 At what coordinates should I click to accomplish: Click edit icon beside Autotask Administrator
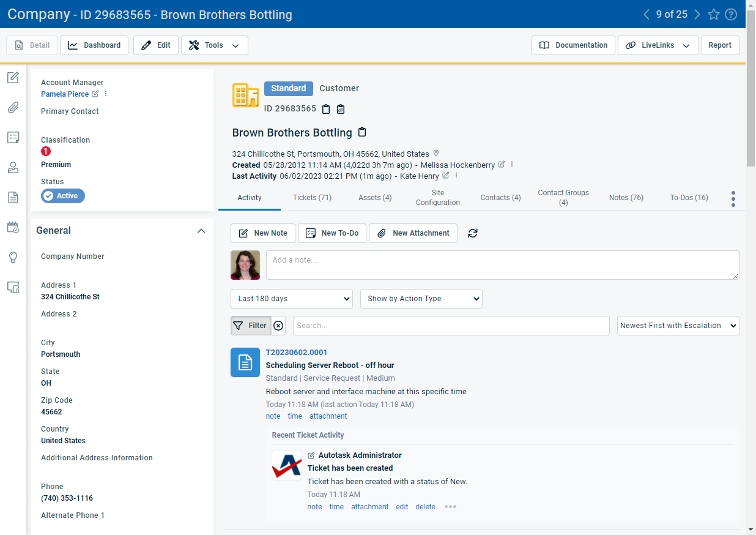pyautogui.click(x=311, y=455)
